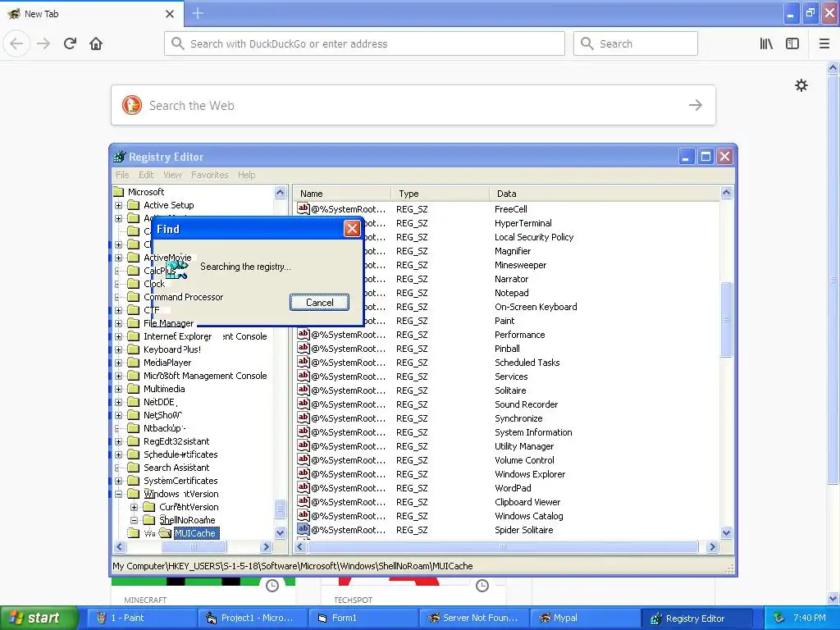Open a new browser tab with plus
This screenshot has height=630, width=840.
pyautogui.click(x=198, y=13)
